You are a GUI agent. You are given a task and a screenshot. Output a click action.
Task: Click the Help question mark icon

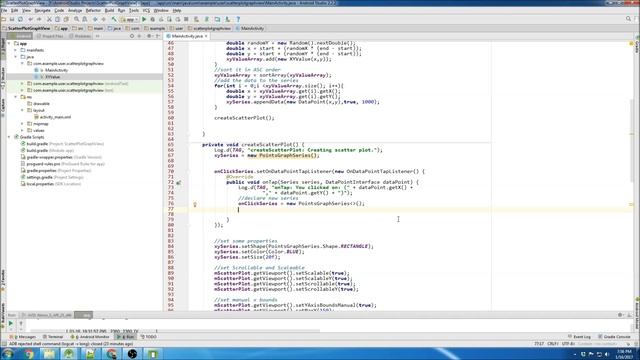coord(238,19)
